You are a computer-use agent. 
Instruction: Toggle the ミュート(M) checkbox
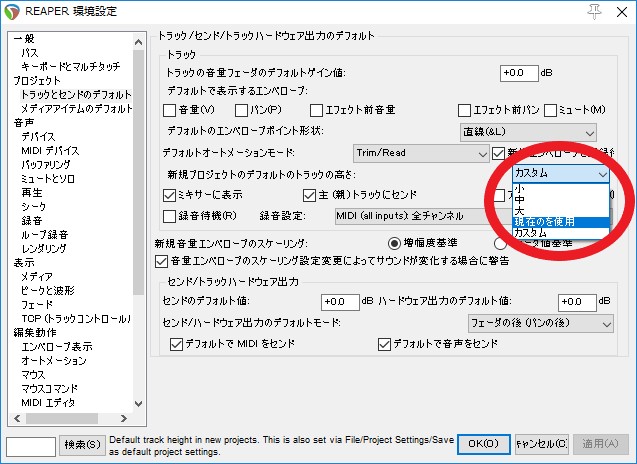[550, 110]
